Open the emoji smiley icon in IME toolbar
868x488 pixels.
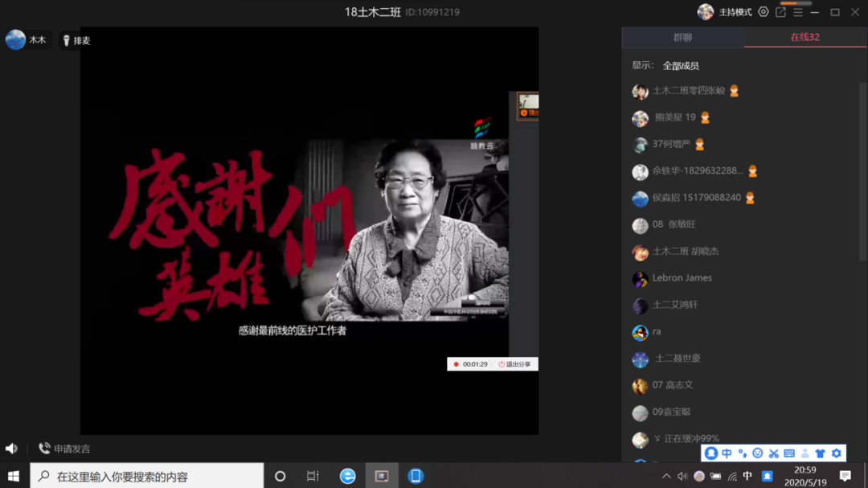(x=757, y=453)
